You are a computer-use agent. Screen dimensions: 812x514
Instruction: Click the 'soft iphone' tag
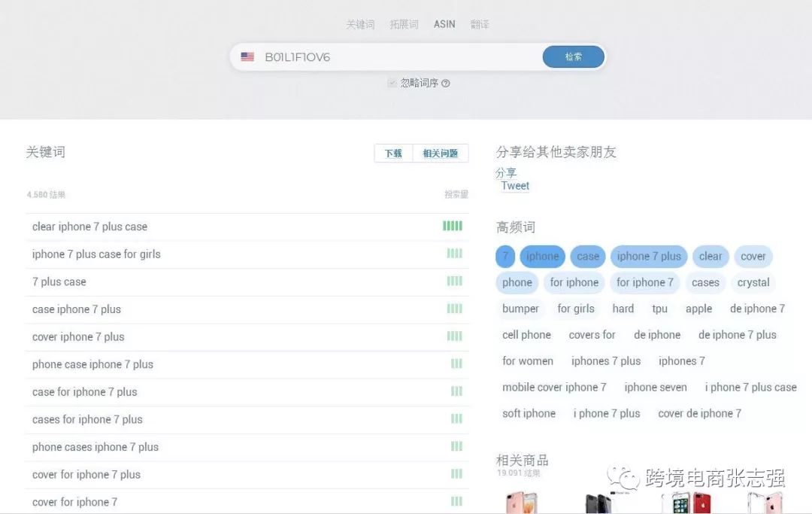click(x=529, y=413)
